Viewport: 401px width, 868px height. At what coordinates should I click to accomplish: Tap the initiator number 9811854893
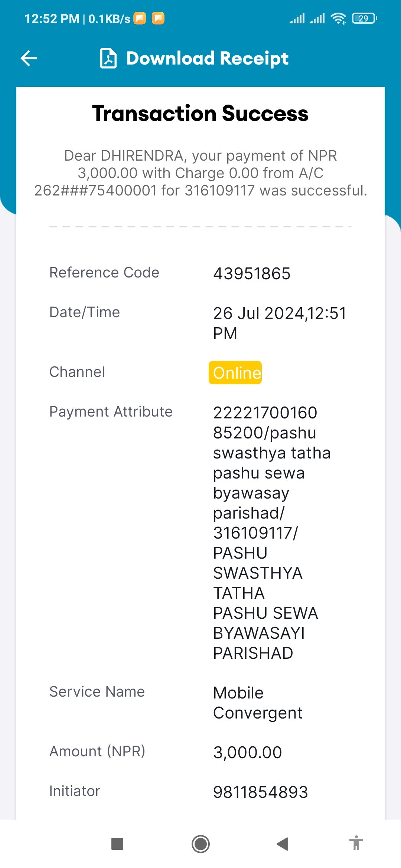[261, 792]
